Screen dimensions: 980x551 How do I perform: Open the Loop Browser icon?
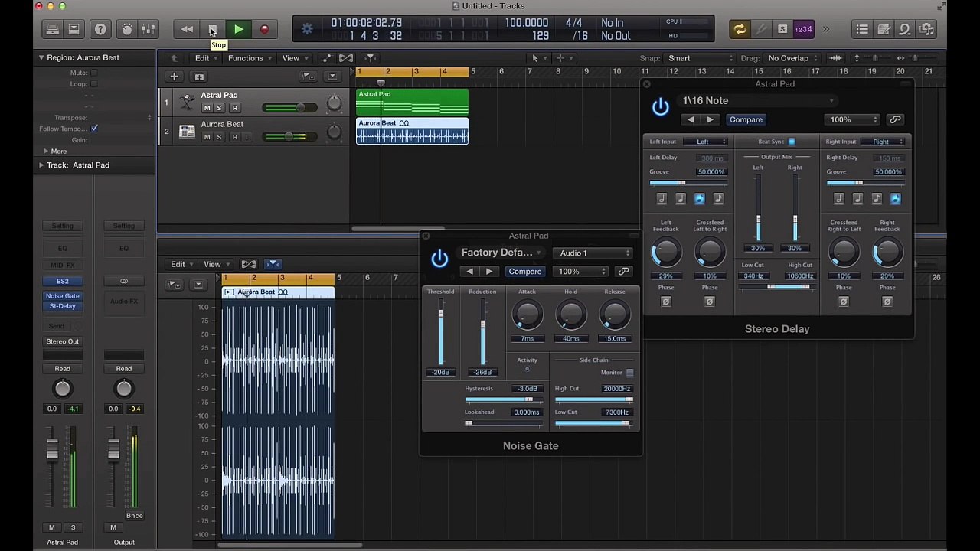click(x=905, y=30)
